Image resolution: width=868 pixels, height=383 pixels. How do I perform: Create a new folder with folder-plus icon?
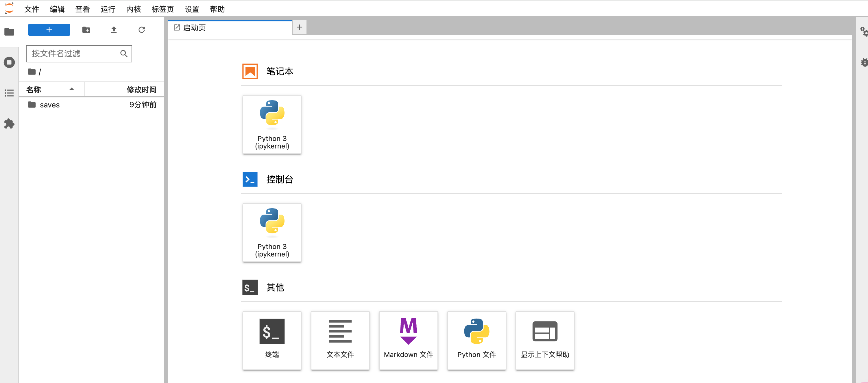[86, 30]
